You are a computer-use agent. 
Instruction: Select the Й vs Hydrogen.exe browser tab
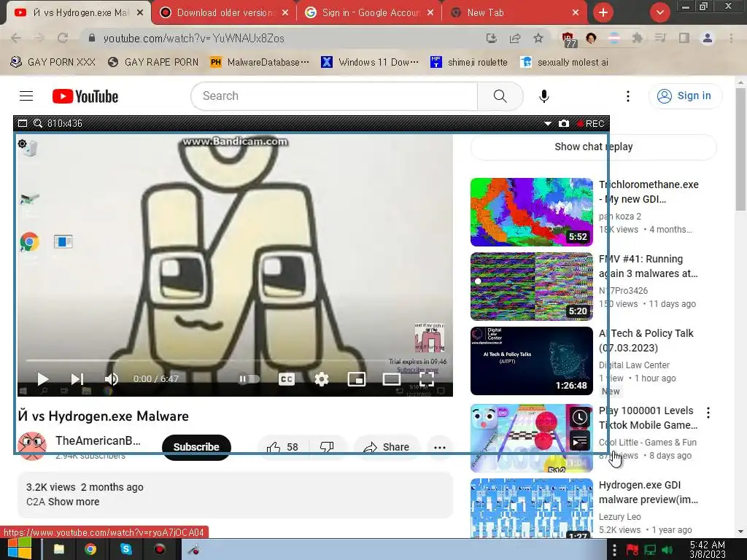79,13
